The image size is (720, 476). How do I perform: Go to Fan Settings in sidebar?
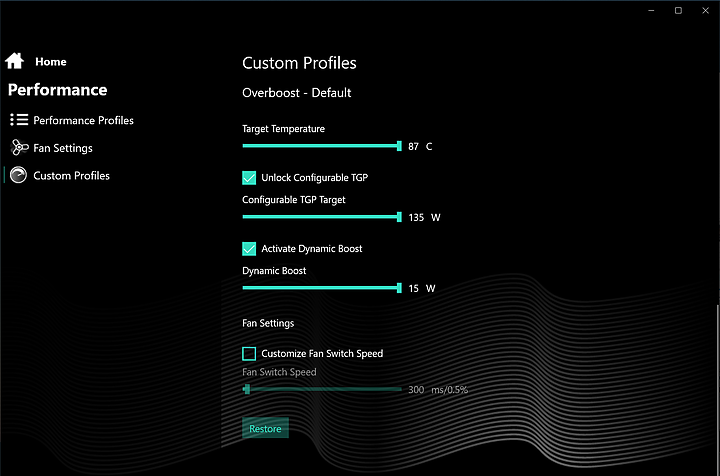point(63,148)
